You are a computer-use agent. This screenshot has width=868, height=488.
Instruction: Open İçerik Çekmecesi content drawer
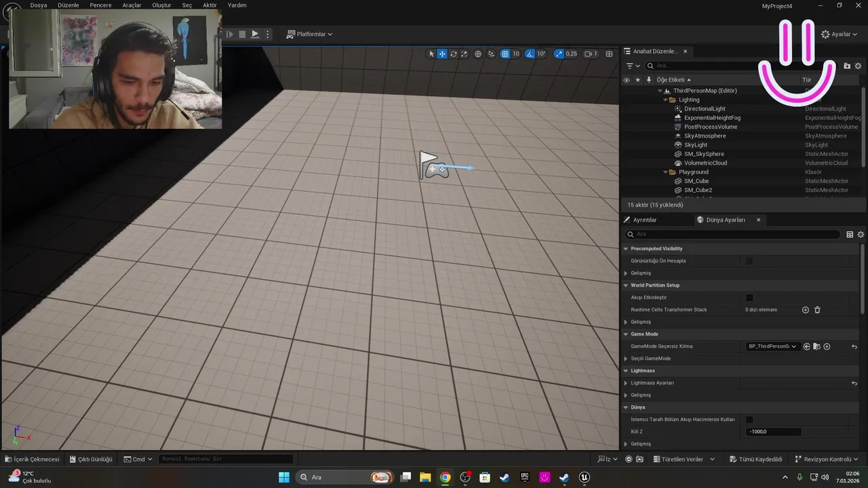pyautogui.click(x=32, y=459)
